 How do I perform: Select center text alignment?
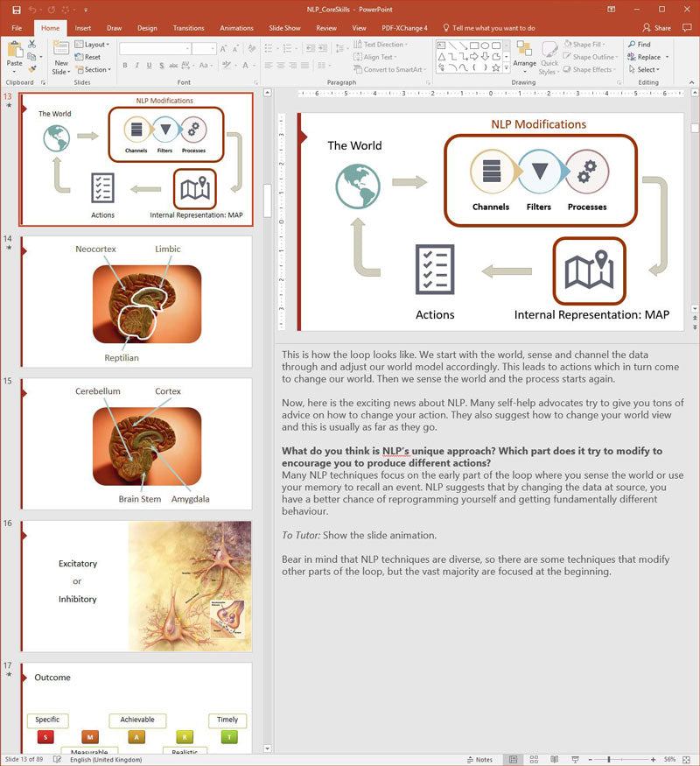[x=281, y=65]
